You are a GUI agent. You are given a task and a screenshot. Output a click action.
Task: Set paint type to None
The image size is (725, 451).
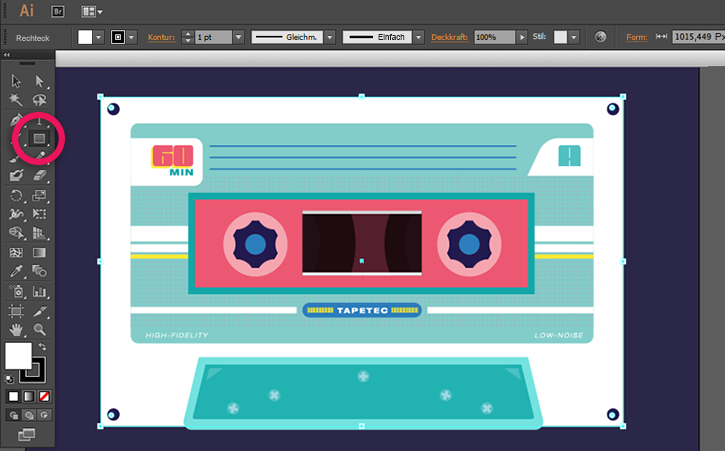tap(44, 396)
